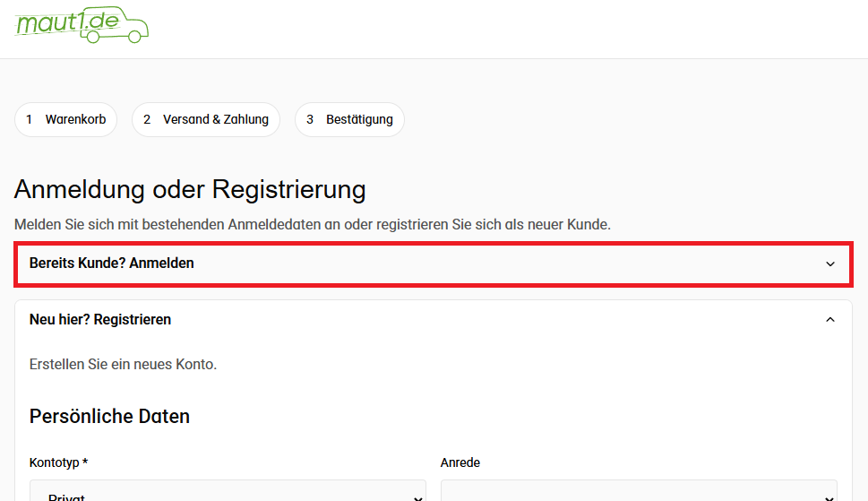This screenshot has height=501, width=868.
Task: Expand the Bereits Kunde? Anmelden section
Action: (112, 263)
